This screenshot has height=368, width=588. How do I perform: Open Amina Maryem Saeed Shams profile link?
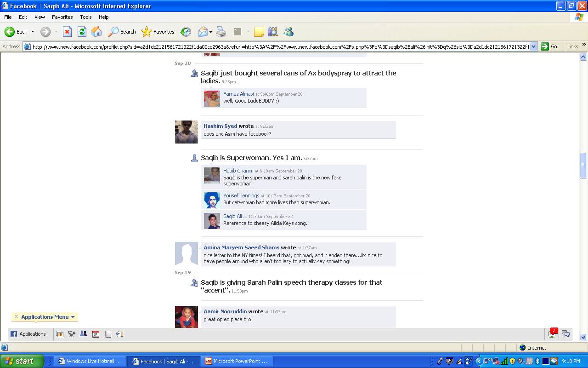pyautogui.click(x=242, y=247)
